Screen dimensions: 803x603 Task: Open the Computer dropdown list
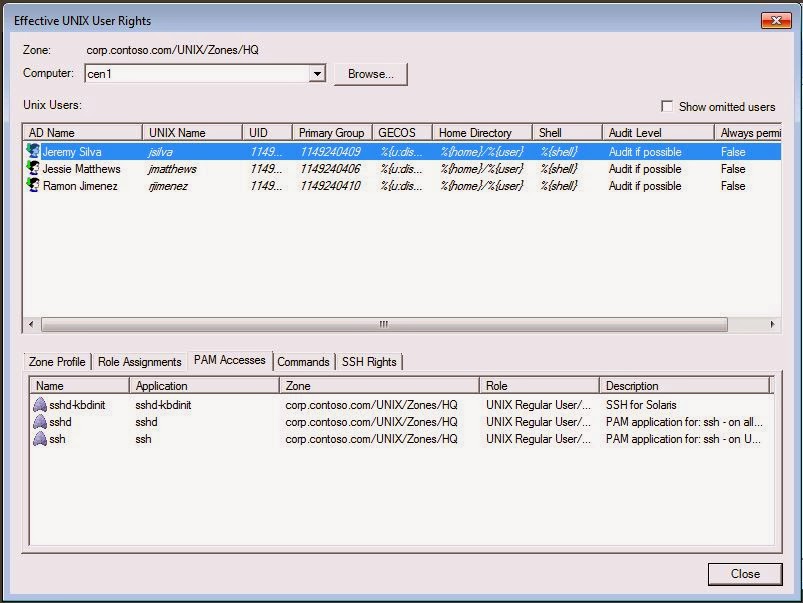point(317,73)
